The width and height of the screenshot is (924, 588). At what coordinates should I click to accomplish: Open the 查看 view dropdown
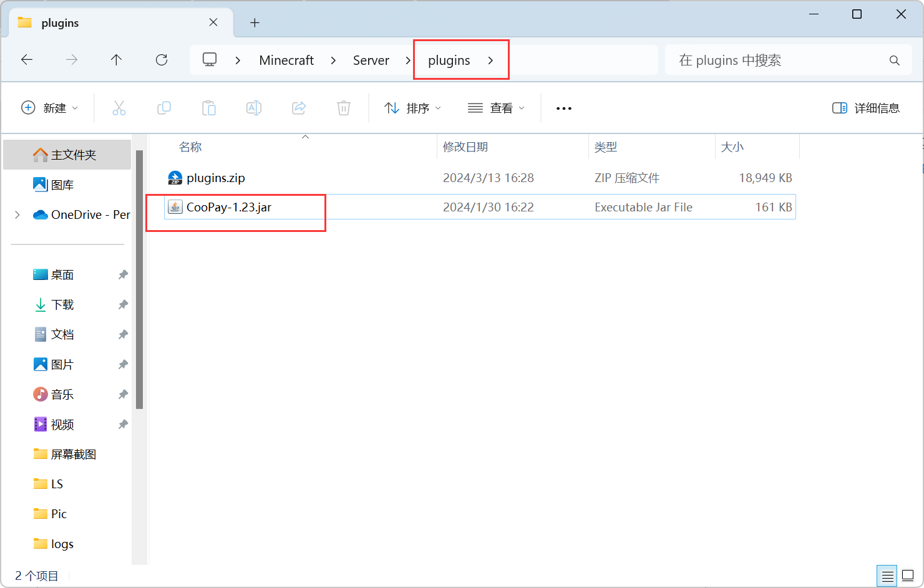[x=497, y=108]
